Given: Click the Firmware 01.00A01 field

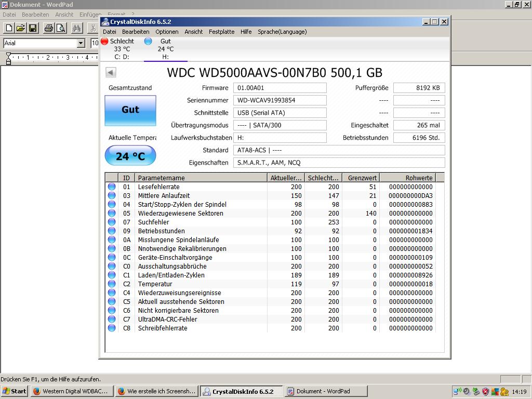Looking at the screenshot, I should pos(280,88).
